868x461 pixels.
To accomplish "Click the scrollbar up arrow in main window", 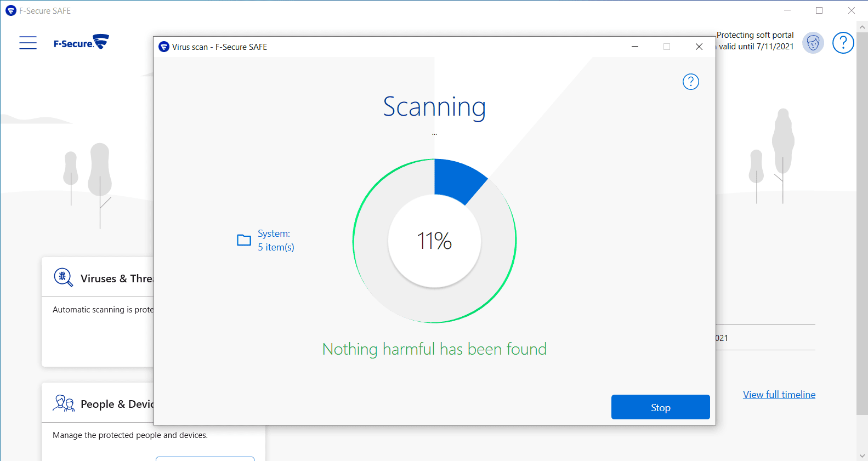I will coord(862,27).
